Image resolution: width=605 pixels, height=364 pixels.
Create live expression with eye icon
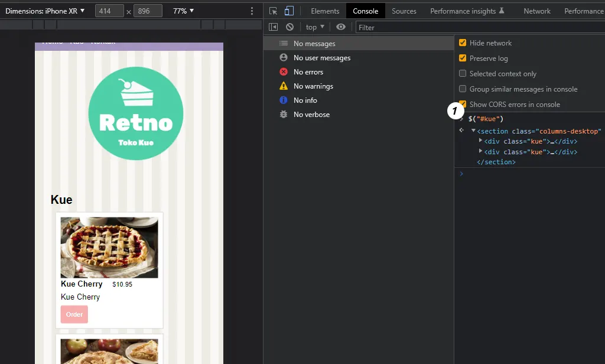341,27
